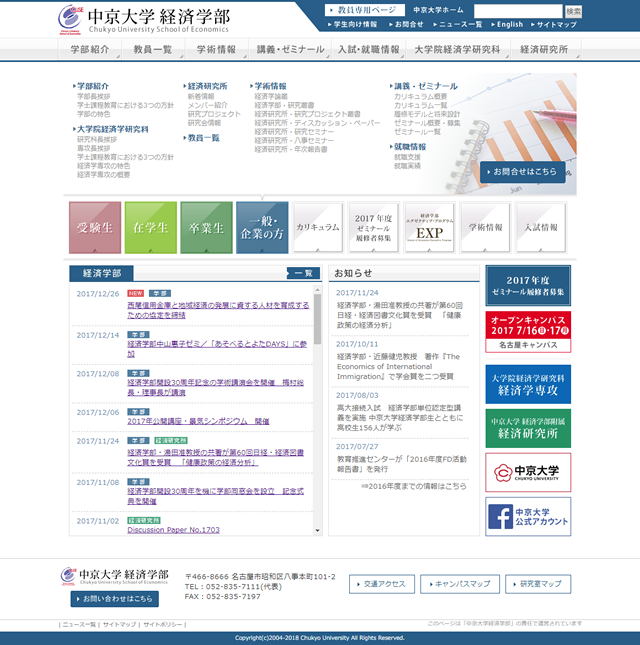Open the 入試情報 tile
This screenshot has width=640, height=645.
[x=541, y=227]
